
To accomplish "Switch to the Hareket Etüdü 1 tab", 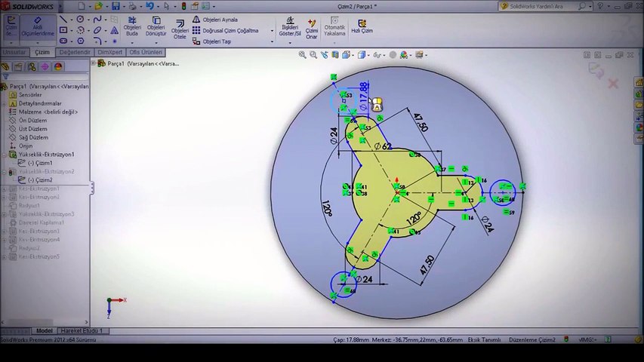I will tap(82, 330).
